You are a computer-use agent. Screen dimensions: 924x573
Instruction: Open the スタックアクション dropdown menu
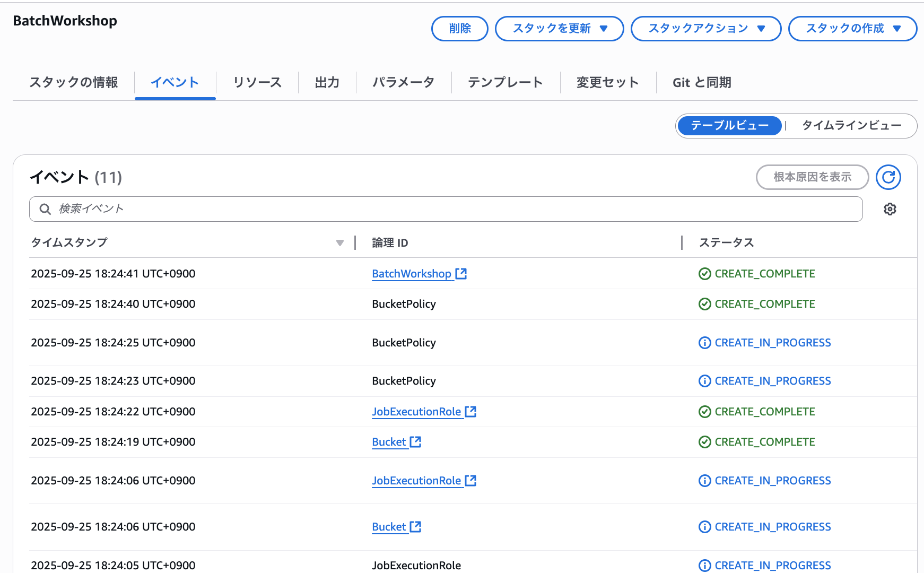pos(706,29)
